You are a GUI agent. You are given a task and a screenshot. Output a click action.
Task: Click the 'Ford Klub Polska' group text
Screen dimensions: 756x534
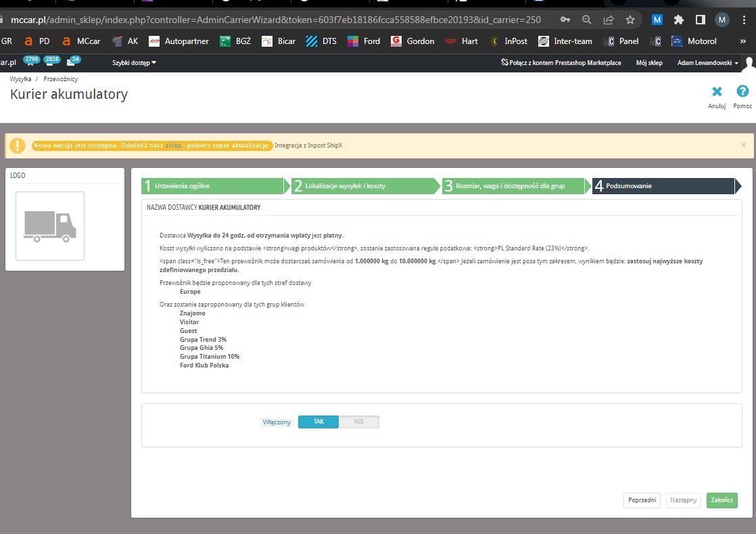204,365
